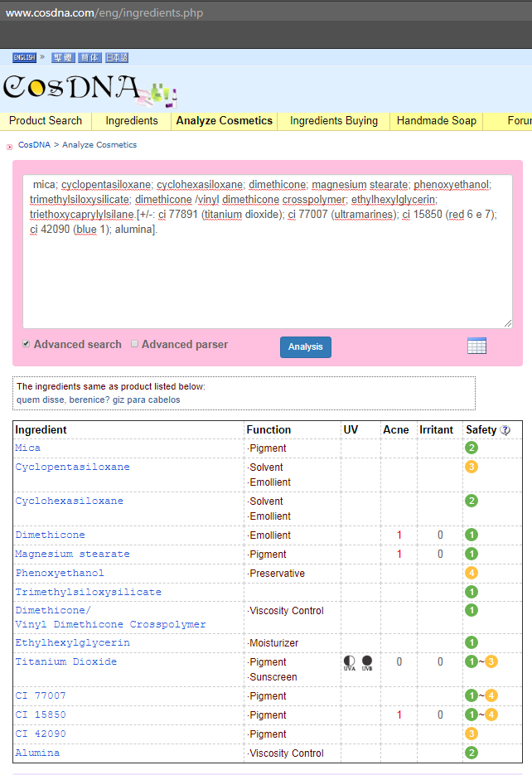Viewport: 532px width, 775px height.
Task: Click CI 15850's acne rating 1
Action: pyautogui.click(x=399, y=715)
